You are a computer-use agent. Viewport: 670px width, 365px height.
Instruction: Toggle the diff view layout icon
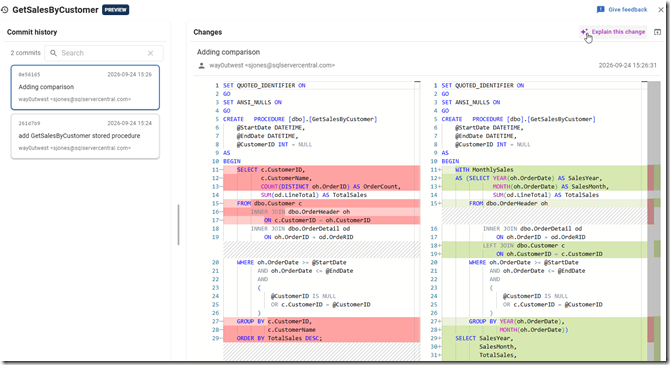tap(657, 32)
